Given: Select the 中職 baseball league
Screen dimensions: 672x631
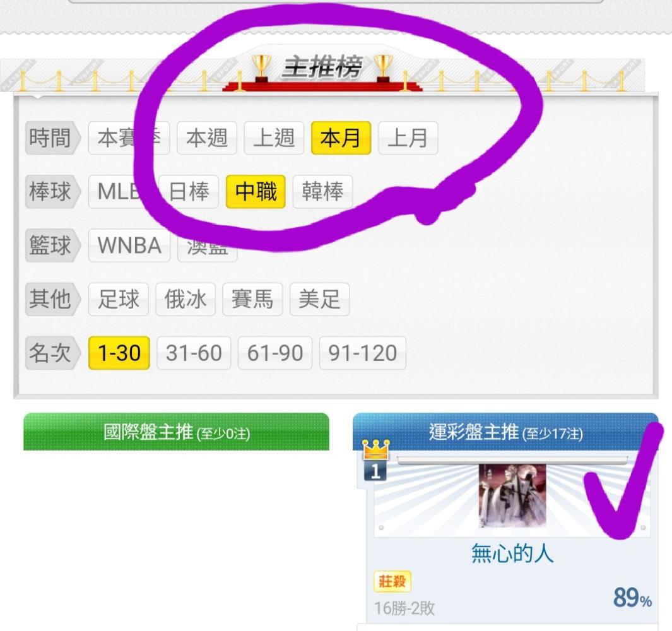Looking at the screenshot, I should [x=256, y=192].
